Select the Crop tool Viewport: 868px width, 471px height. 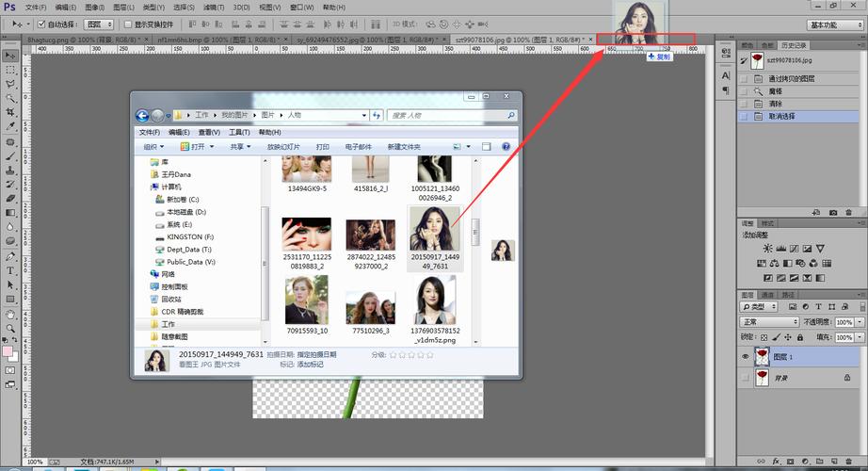[x=10, y=112]
